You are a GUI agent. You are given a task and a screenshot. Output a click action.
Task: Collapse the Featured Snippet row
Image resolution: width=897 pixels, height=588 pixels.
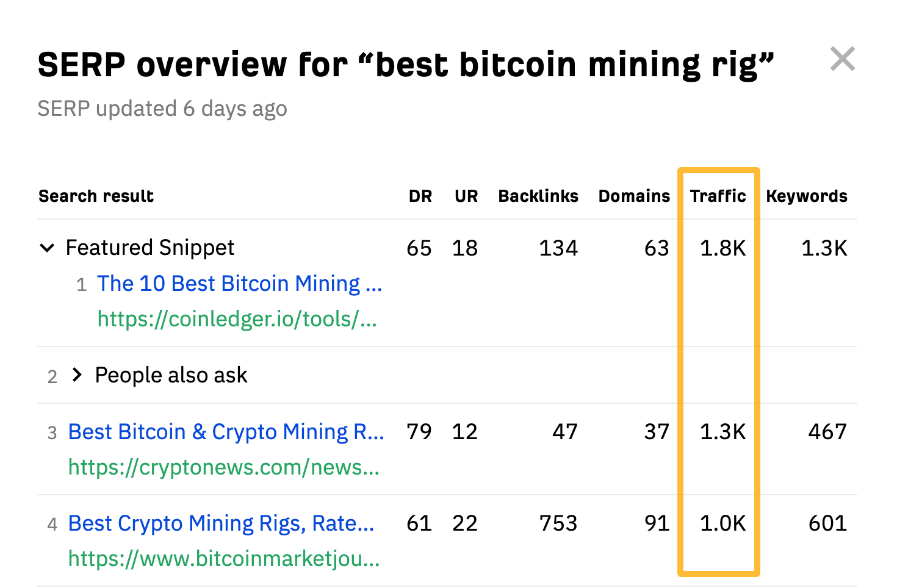coord(48,248)
